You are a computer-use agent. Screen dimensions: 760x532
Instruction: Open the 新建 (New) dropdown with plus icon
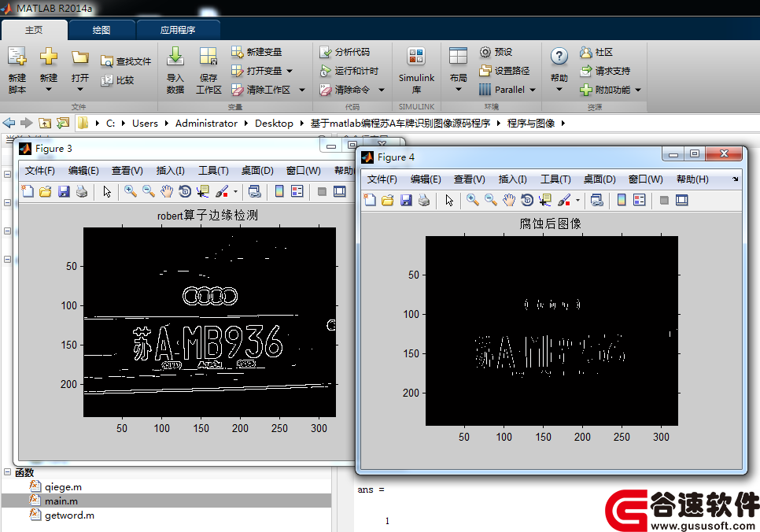click(49, 70)
